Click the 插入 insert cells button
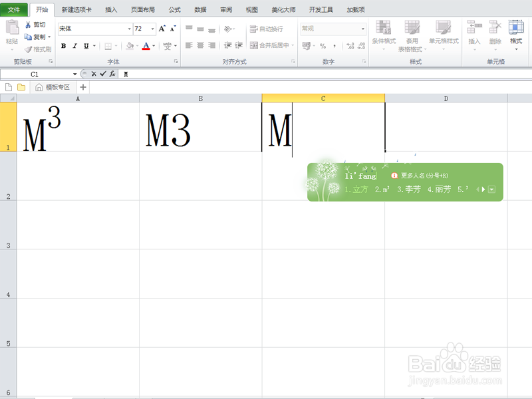Screen dimensions: 532x399 [474, 35]
